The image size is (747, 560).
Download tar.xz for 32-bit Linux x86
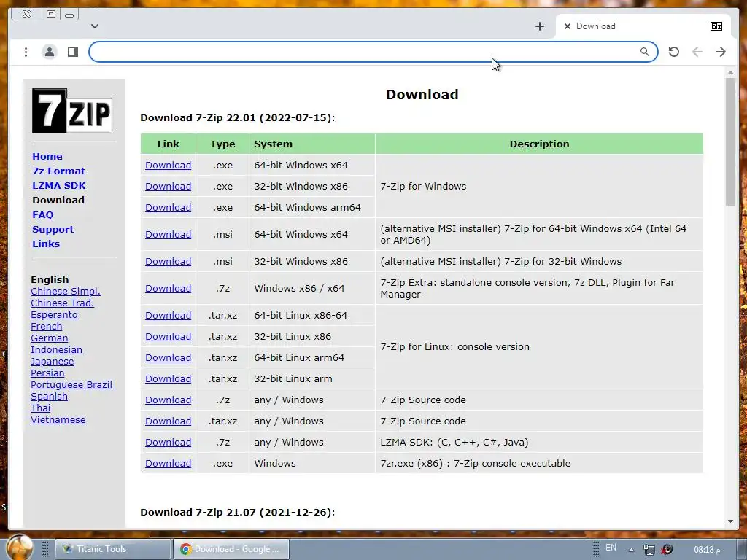click(169, 337)
